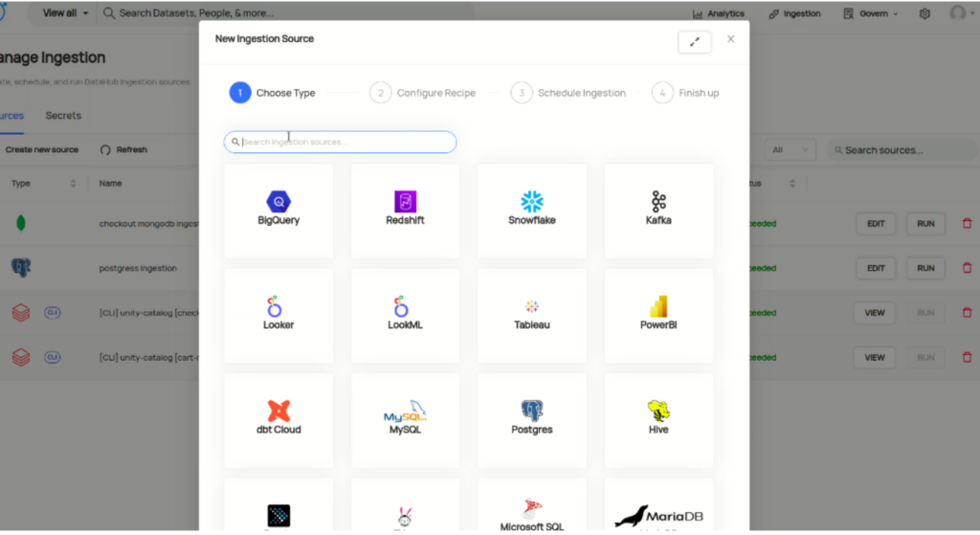Select Kafka as ingestion source

[658, 212]
